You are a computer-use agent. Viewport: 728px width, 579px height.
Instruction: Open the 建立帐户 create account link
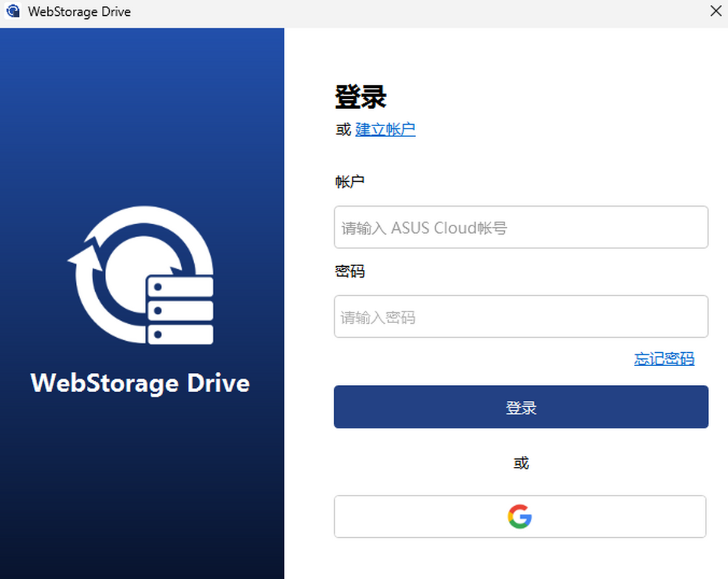point(385,129)
